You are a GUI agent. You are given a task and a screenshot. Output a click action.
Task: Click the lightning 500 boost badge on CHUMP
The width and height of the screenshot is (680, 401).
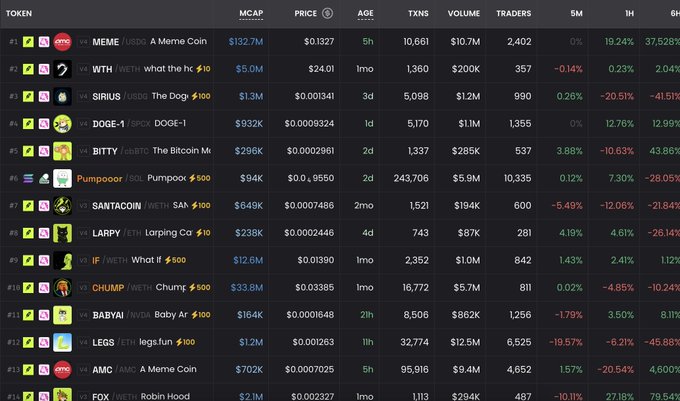199,287
